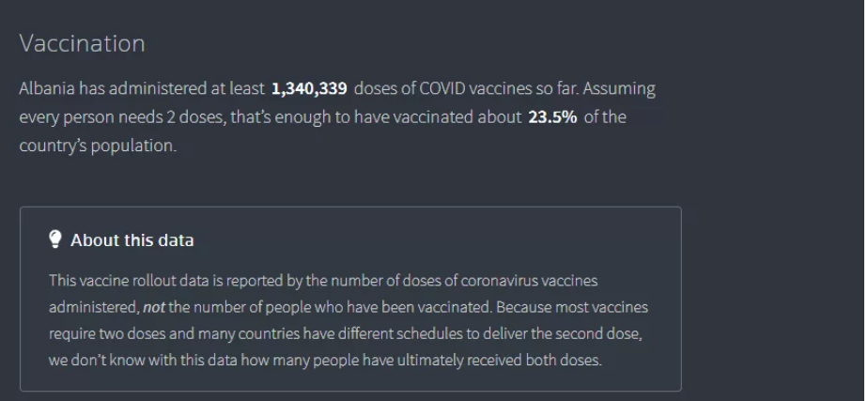Click the italic word "not" in the note
Image resolution: width=868 pixels, height=401 pixels.
tap(154, 307)
